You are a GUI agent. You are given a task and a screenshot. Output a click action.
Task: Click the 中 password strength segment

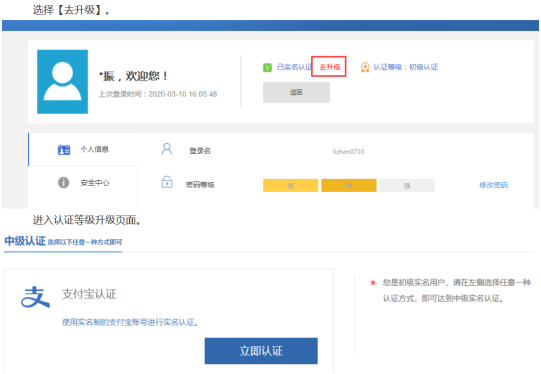point(349,186)
